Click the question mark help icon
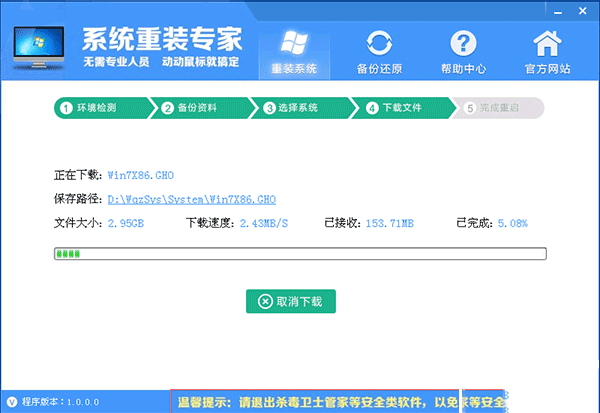 pos(463,43)
